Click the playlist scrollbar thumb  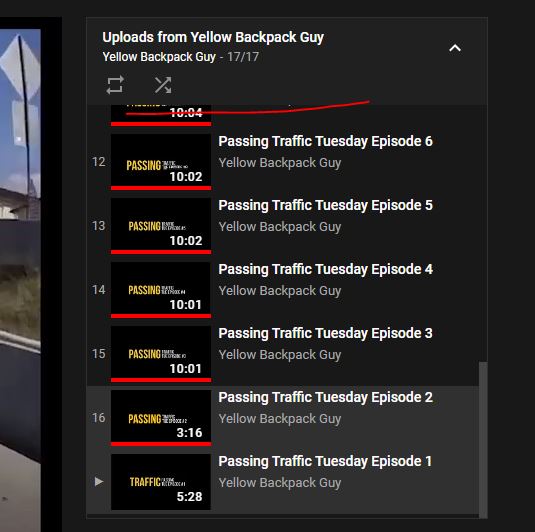click(x=483, y=440)
